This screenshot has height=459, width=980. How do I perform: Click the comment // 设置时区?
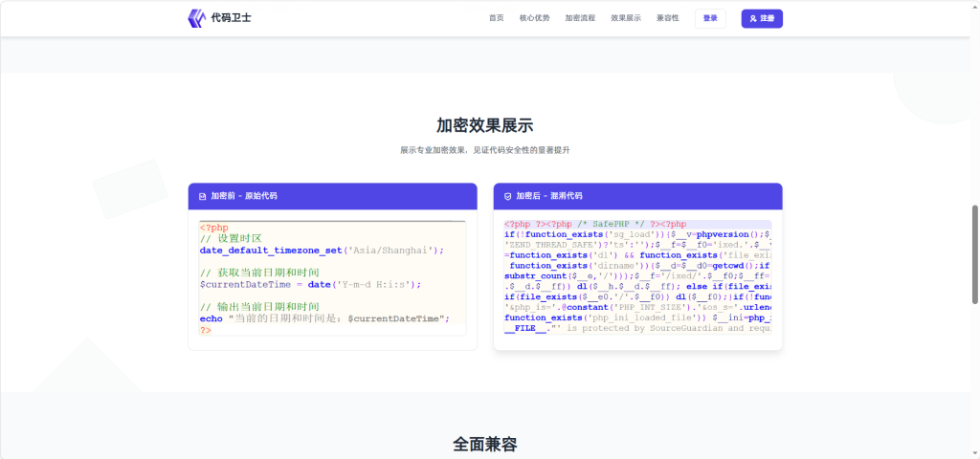point(230,238)
